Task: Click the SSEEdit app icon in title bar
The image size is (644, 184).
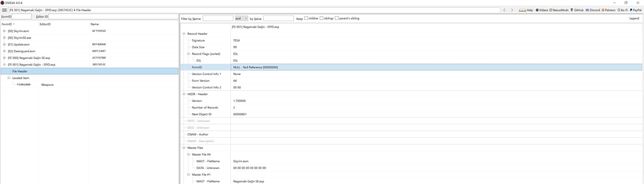Action: point(2,3)
